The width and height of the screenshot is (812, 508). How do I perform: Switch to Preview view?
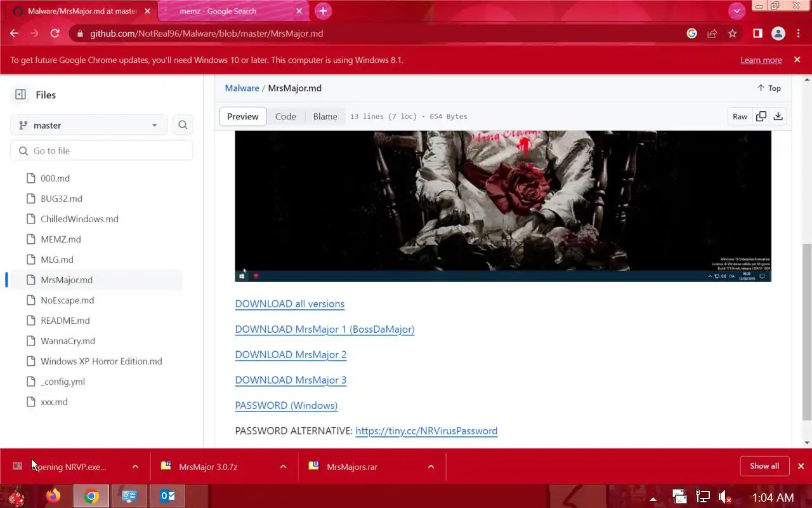click(243, 116)
